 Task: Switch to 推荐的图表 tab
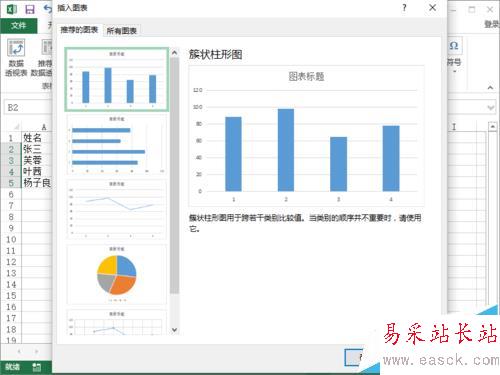(79, 30)
